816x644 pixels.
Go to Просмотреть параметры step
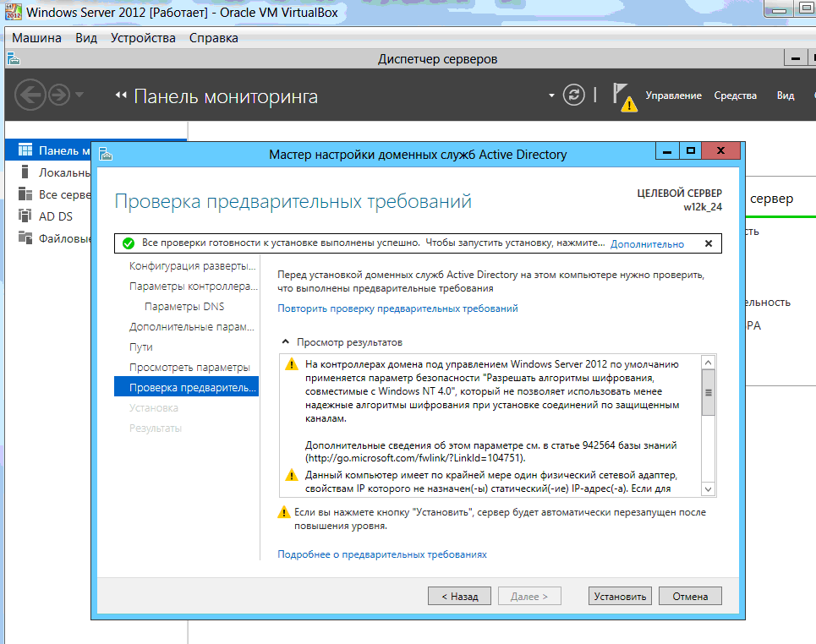click(x=189, y=368)
